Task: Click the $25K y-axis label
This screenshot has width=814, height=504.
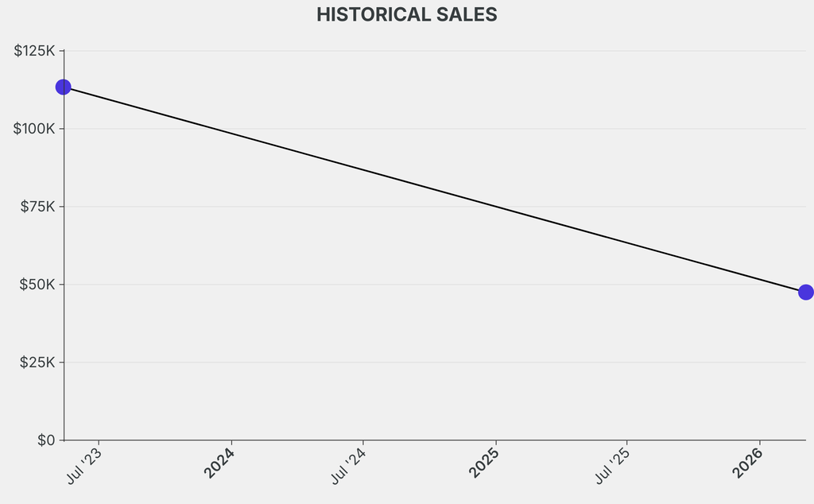Action: coord(37,362)
